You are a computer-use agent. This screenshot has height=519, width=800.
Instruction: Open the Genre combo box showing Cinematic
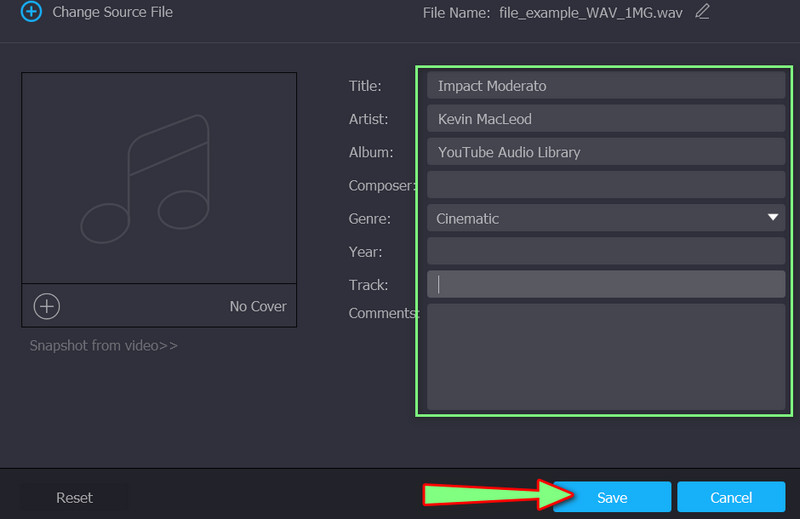(595, 218)
